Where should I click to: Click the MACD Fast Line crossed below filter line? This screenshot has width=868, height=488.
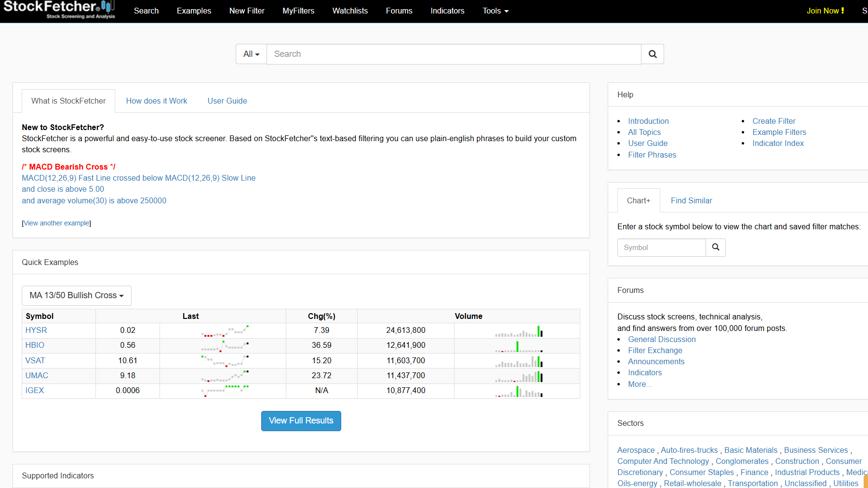tap(139, 178)
